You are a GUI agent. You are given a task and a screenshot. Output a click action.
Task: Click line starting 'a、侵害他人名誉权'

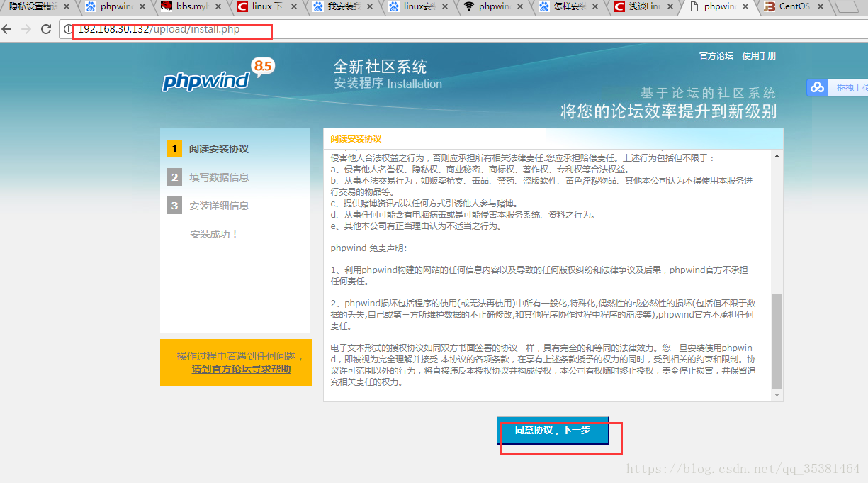pos(480,170)
